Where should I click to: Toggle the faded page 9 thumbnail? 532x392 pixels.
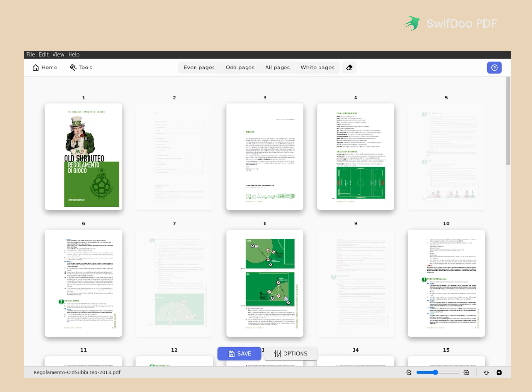click(x=355, y=283)
